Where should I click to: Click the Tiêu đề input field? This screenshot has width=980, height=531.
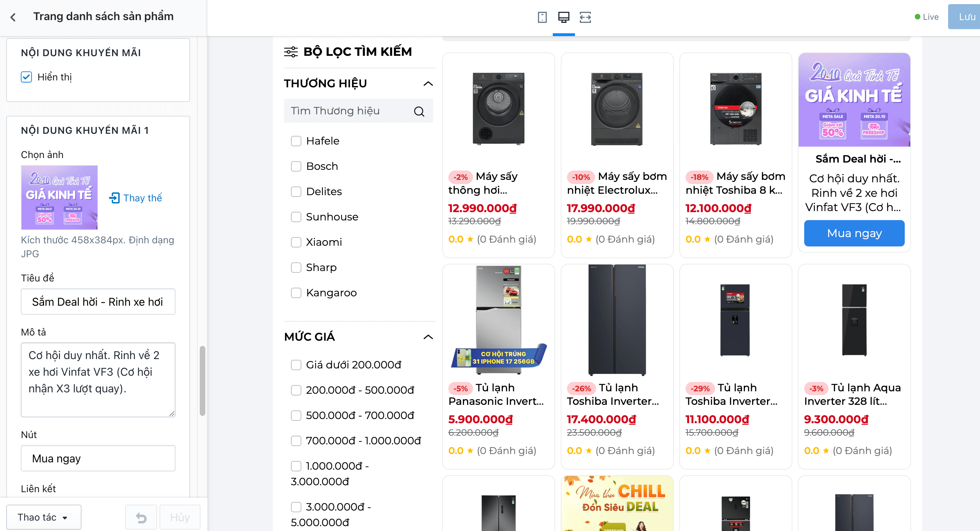(98, 302)
